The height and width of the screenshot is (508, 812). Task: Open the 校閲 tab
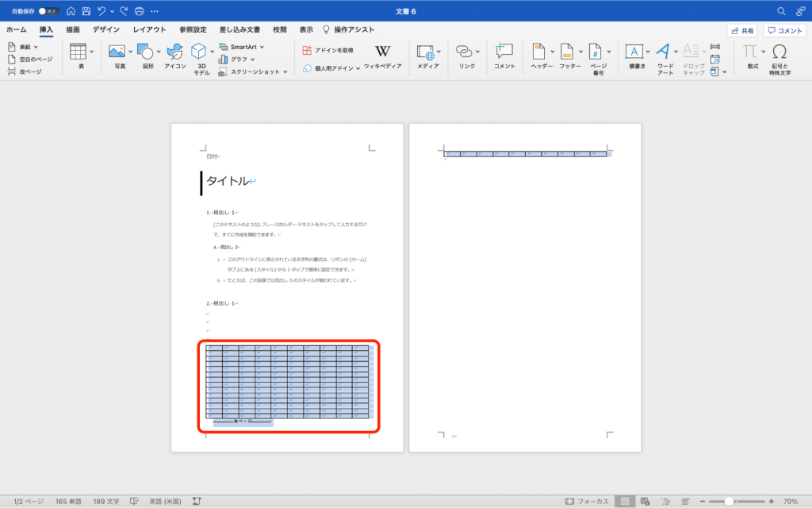click(x=280, y=29)
